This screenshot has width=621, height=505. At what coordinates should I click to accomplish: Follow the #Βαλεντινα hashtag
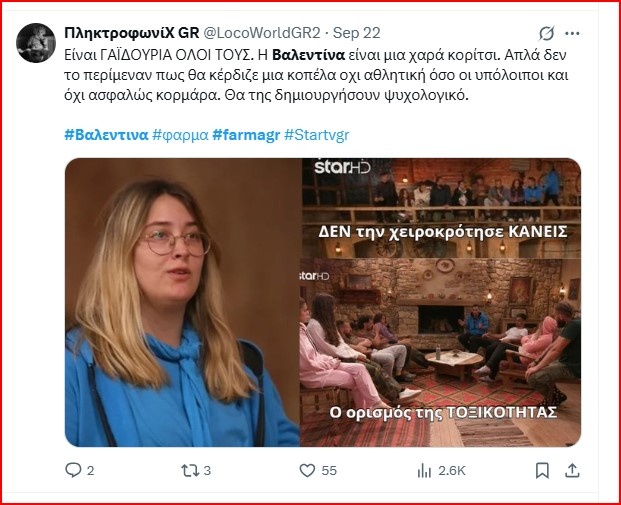[106, 135]
